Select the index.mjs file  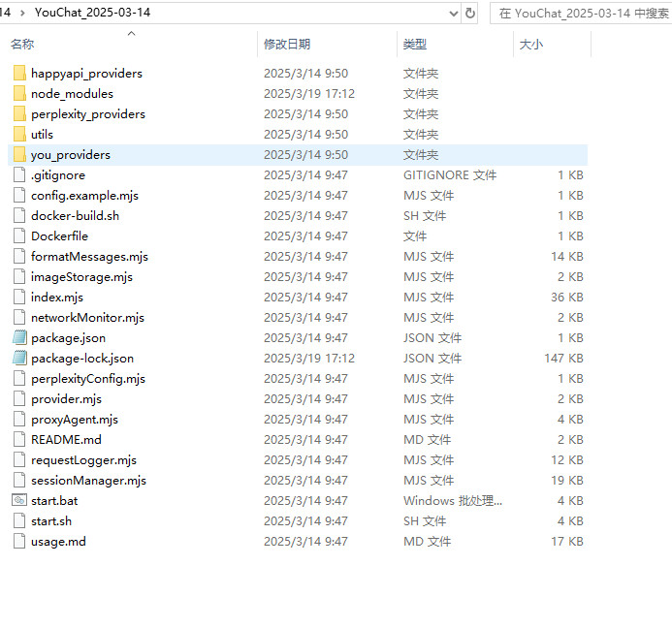(x=57, y=298)
